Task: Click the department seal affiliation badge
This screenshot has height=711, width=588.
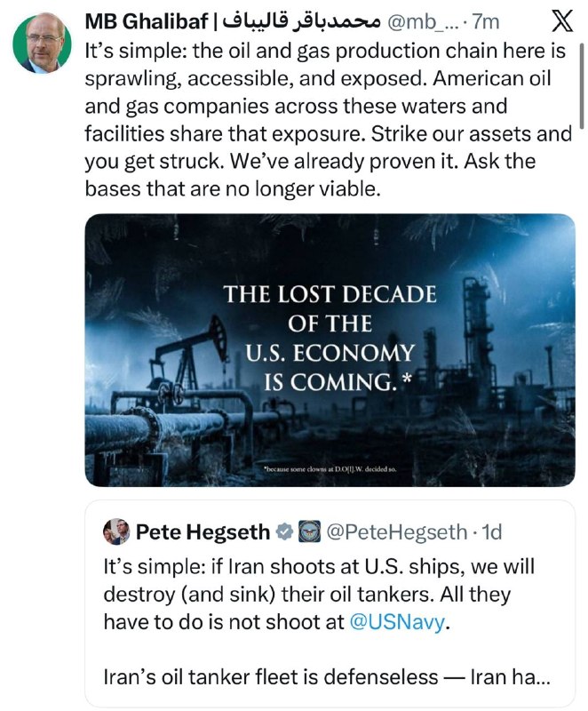Action: tap(309, 531)
